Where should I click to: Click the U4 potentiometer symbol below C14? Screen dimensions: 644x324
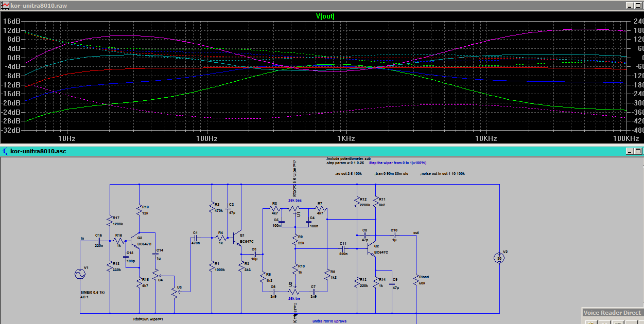tap(155, 274)
